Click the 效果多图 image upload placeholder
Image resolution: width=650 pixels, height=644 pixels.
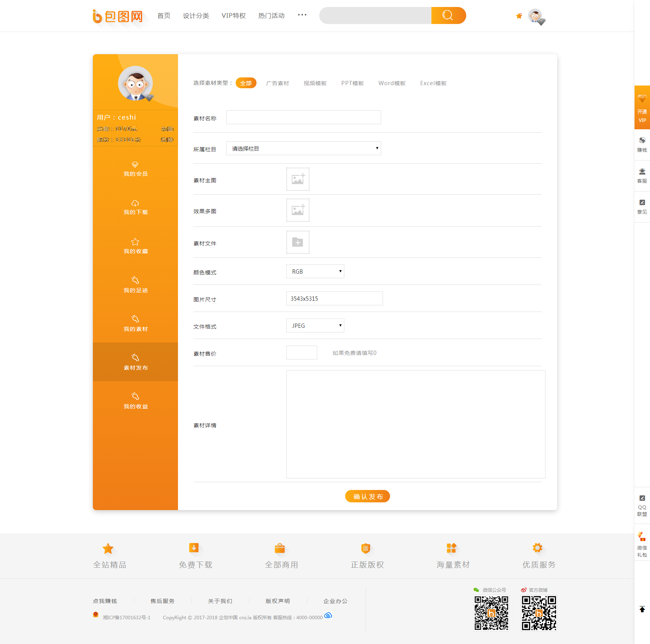(x=298, y=210)
